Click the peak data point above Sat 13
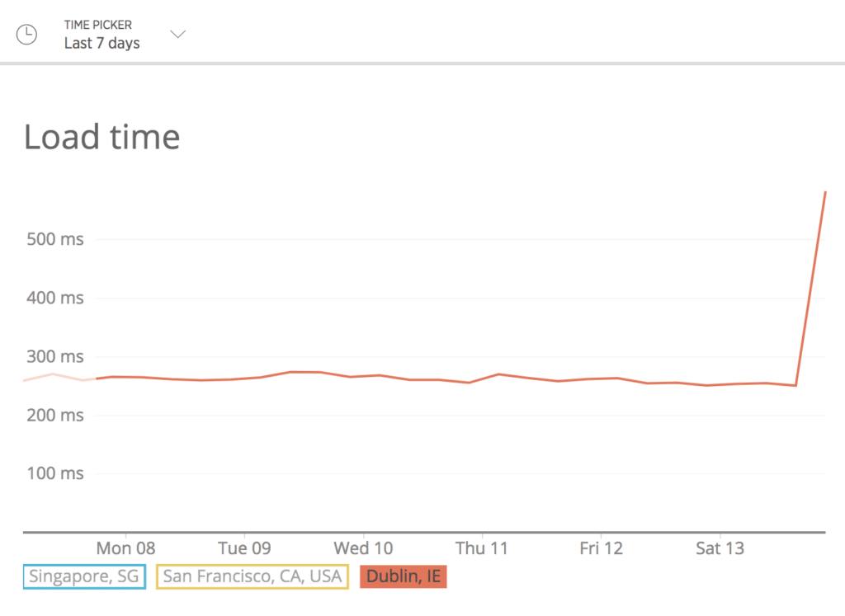Screen dimensions: 845x616 [825, 192]
